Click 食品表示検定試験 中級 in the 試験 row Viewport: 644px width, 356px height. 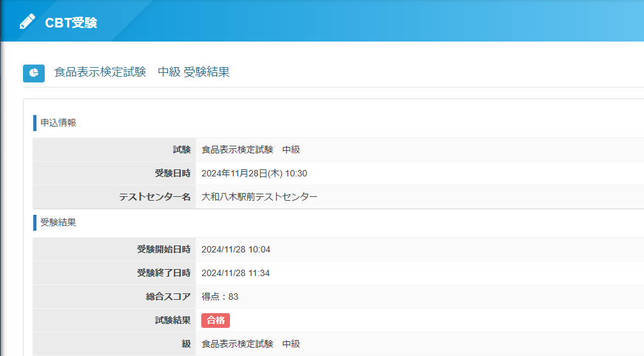pos(250,150)
